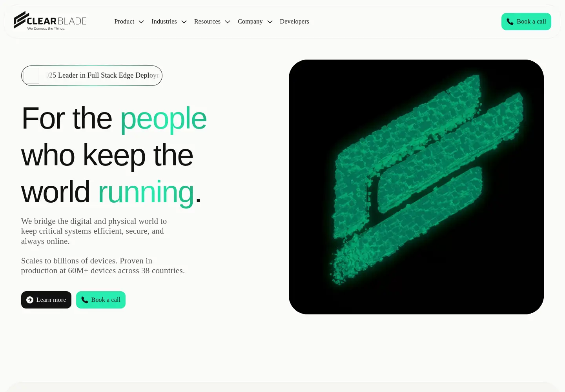Click the "We Connect the Things" tagline
565x392 pixels.
46,29
